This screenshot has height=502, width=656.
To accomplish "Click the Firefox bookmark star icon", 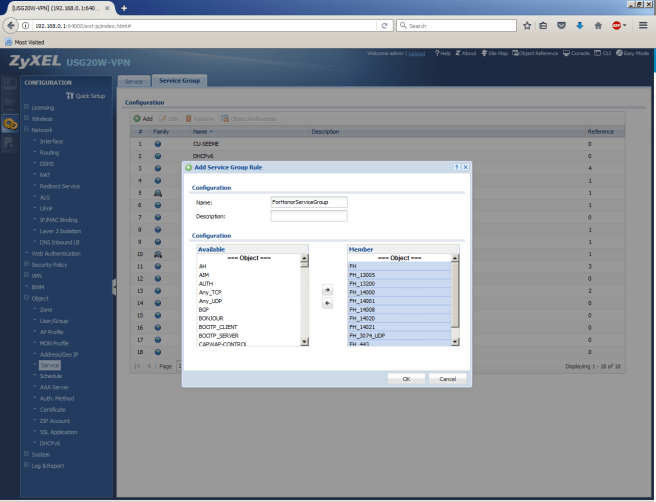I will (x=527, y=23).
